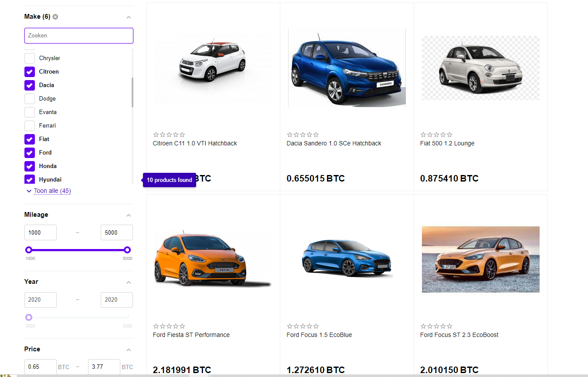Click the orange Ford Focus ST image
The image size is (588, 377).
click(x=481, y=259)
